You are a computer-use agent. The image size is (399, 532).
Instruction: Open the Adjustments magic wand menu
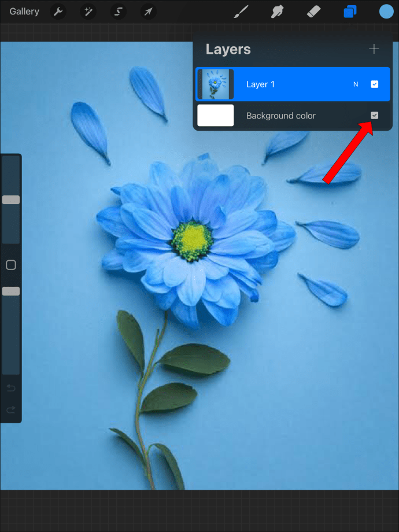click(x=88, y=12)
